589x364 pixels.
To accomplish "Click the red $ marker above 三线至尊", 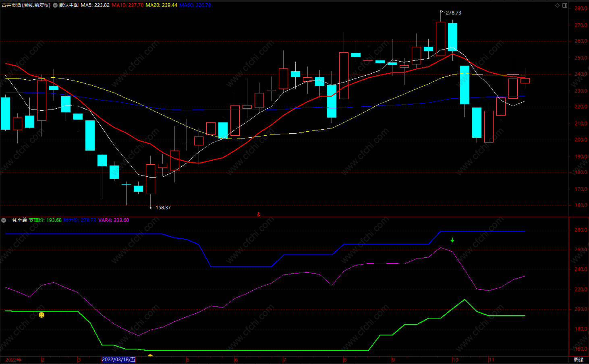I will point(259,215).
